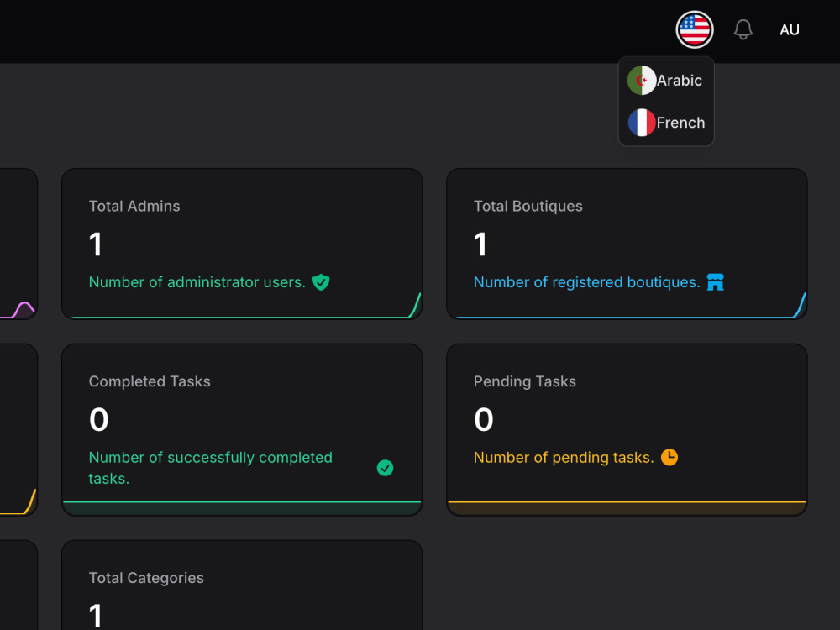Click the blue boutique store icon

715,281
